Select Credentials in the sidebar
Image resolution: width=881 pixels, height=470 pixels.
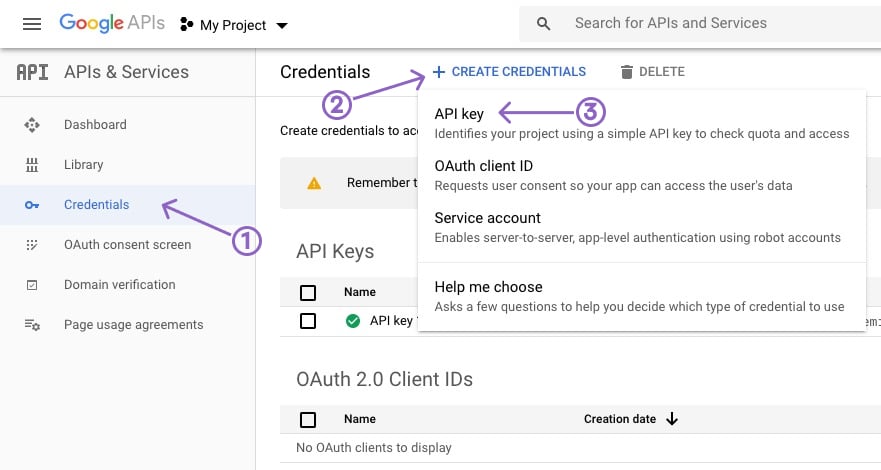97,204
